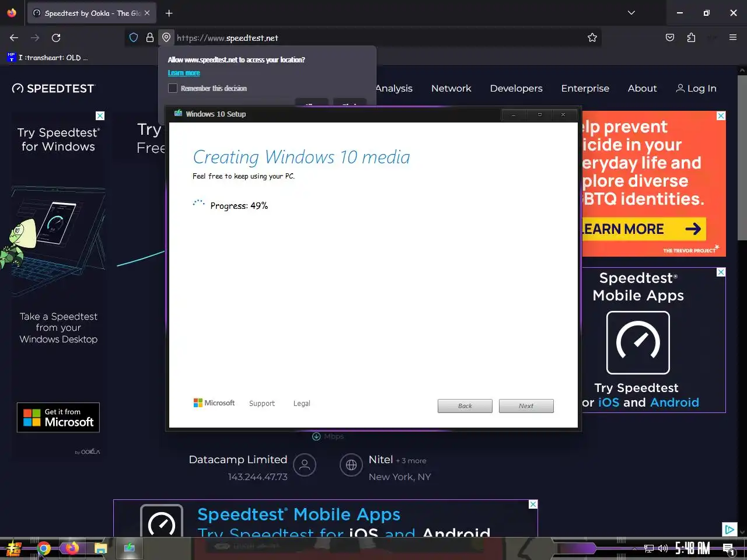The image size is (747, 560).
Task: Open the notification center icon
Action: tap(728, 548)
